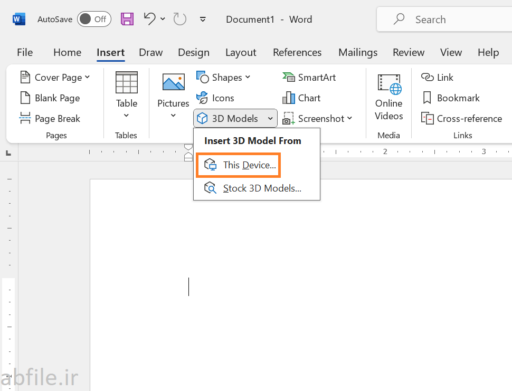Click the ruler tab selector icon
The width and height of the screenshot is (512, 391).
point(8,153)
